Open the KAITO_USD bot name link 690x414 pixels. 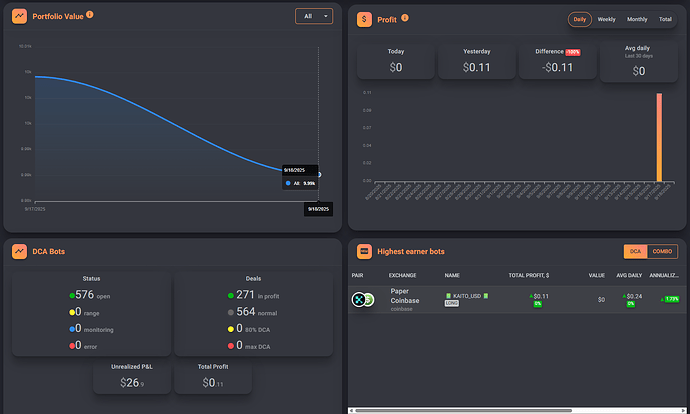[468, 296]
